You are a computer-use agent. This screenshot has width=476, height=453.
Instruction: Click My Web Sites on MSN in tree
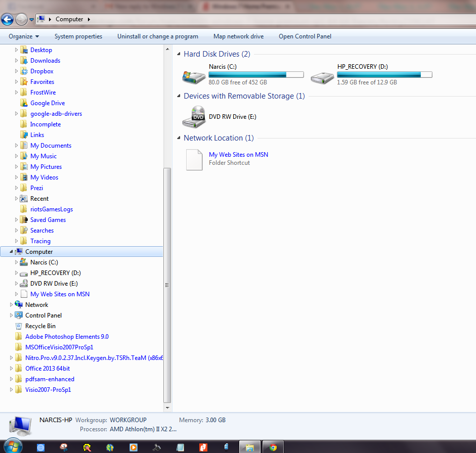pos(60,294)
